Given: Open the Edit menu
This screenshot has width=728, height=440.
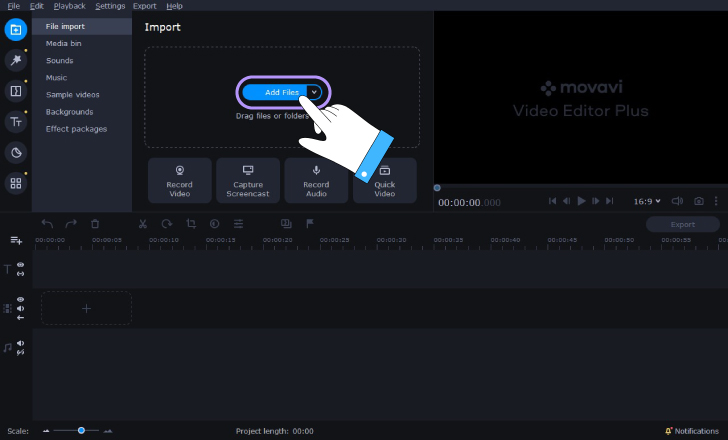Looking at the screenshot, I should pos(36,6).
